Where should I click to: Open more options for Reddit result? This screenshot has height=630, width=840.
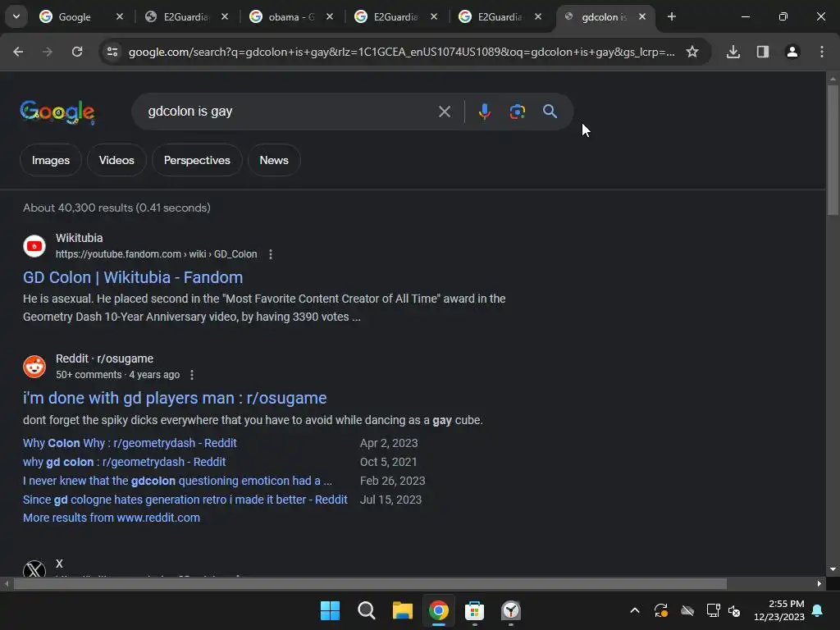point(192,375)
